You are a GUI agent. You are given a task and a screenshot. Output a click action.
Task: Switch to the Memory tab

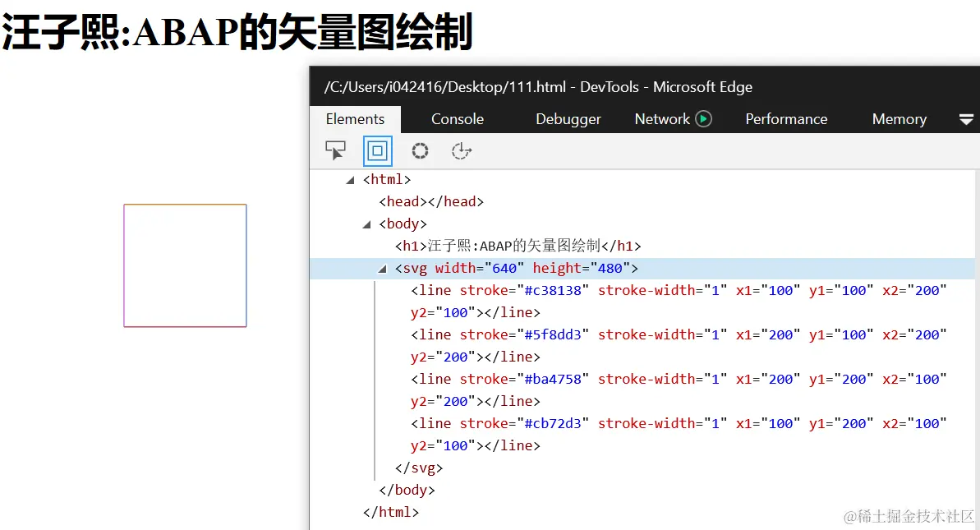[x=899, y=119]
